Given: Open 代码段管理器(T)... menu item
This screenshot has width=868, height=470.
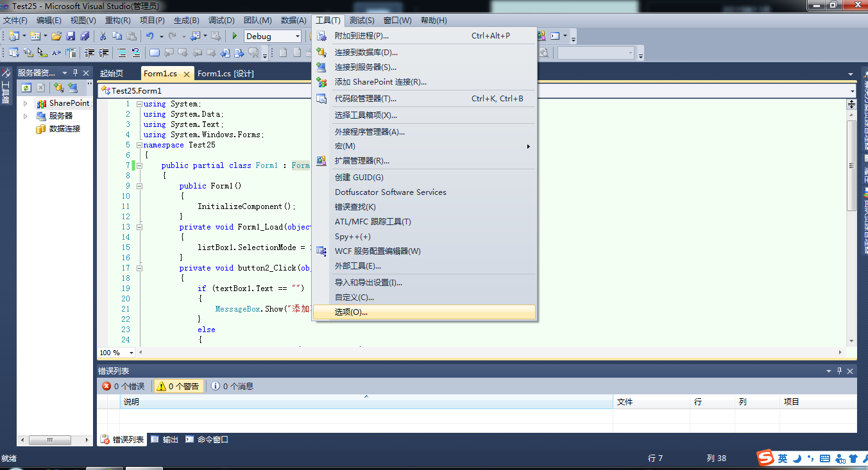Looking at the screenshot, I should coord(423,99).
